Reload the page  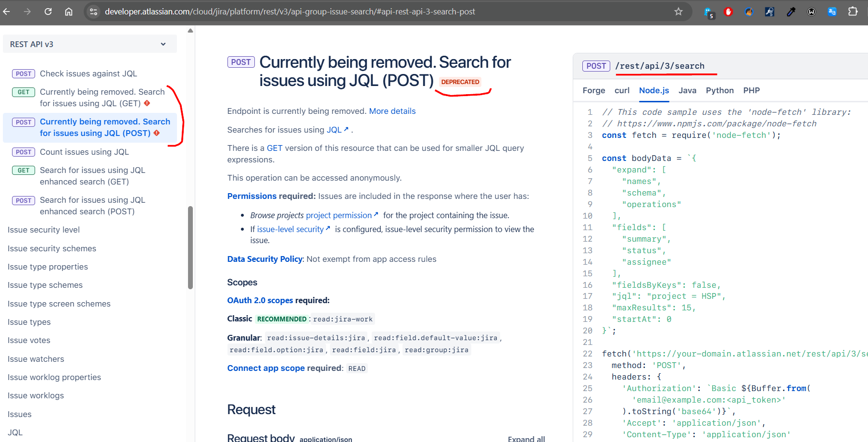click(48, 12)
